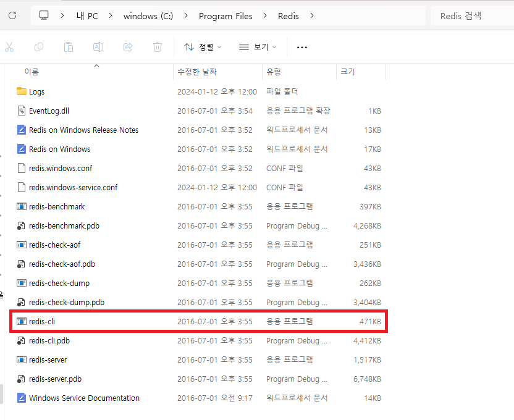The width and height of the screenshot is (514, 420).
Task: Expand the chevron after Redis breadcrumb
Action: coord(312,15)
